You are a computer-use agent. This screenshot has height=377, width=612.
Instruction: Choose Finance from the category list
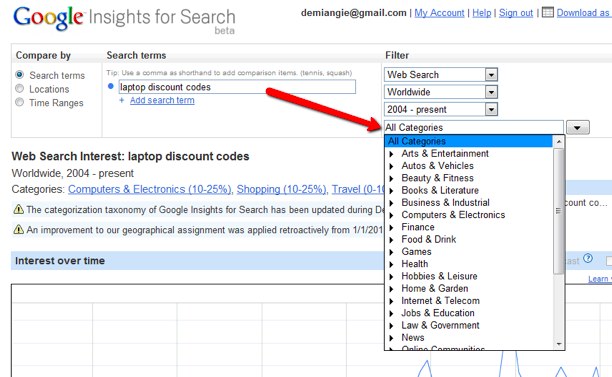coord(418,227)
